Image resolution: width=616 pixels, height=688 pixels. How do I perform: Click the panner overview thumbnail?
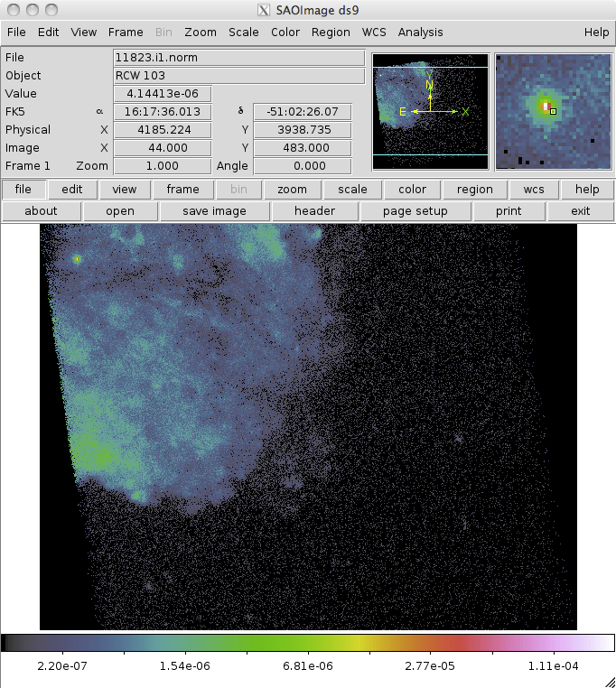[x=430, y=111]
